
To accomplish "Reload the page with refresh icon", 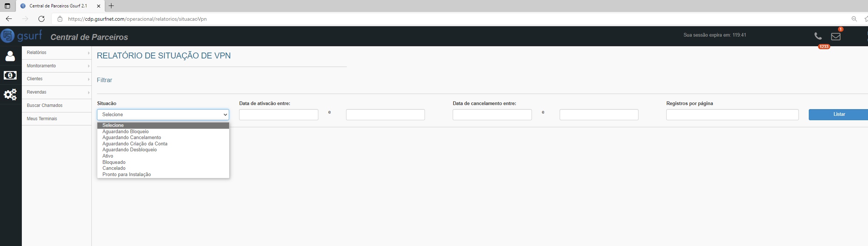I will (41, 19).
